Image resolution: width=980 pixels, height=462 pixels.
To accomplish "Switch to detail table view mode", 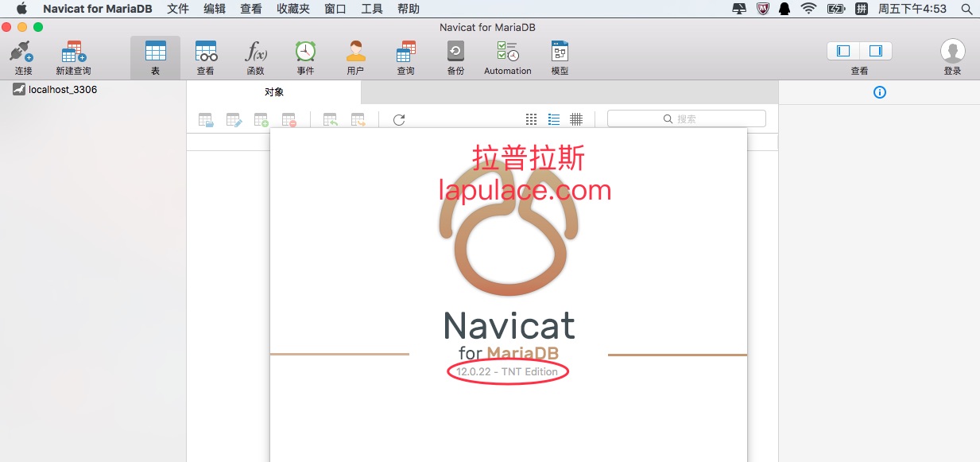I will [x=576, y=119].
